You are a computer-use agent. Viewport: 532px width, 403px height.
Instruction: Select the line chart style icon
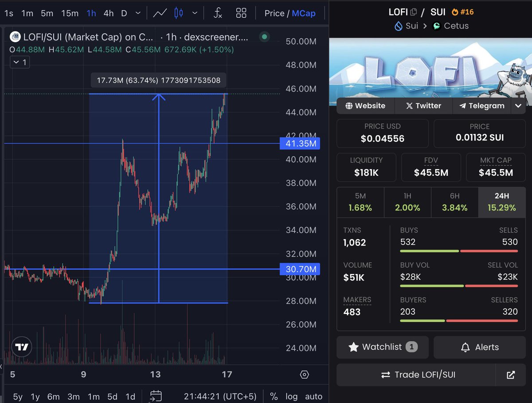tap(160, 13)
